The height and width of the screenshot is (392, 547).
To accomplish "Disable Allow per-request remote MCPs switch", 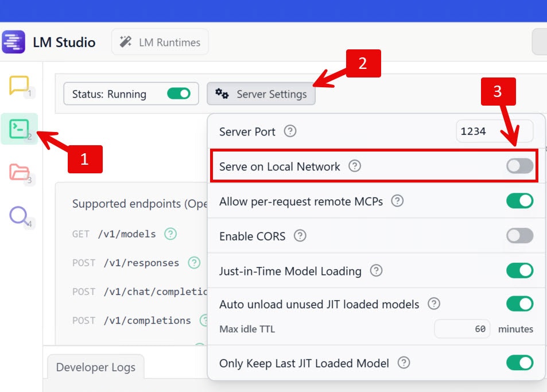I will [519, 201].
